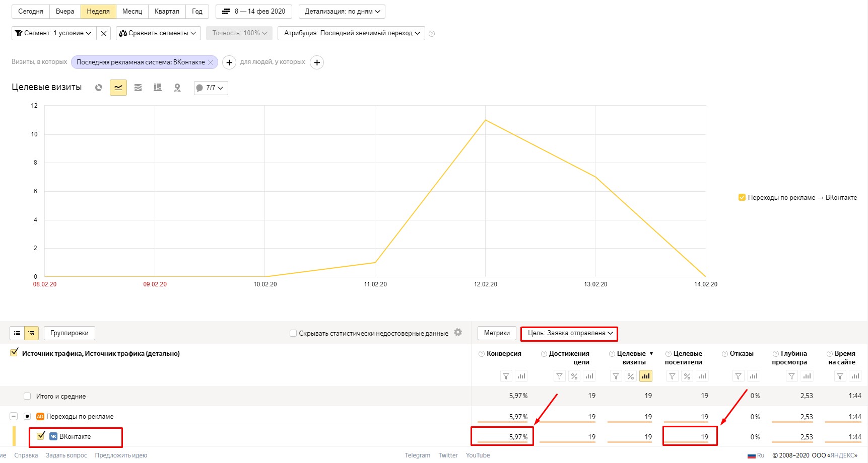The image size is (868, 463).
Task: Filter by the Целевые визиты column
Action: point(616,376)
